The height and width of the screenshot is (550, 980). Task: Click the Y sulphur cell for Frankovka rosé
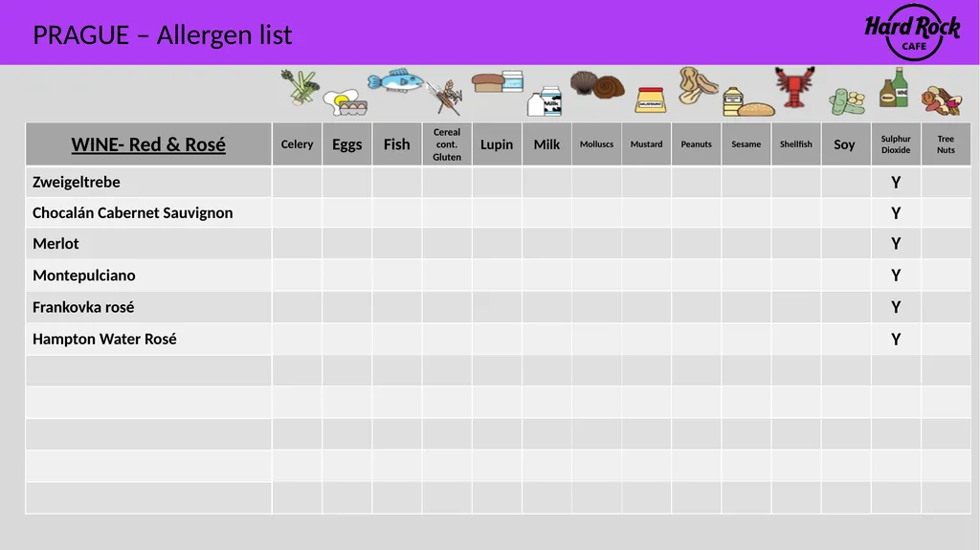point(896,307)
